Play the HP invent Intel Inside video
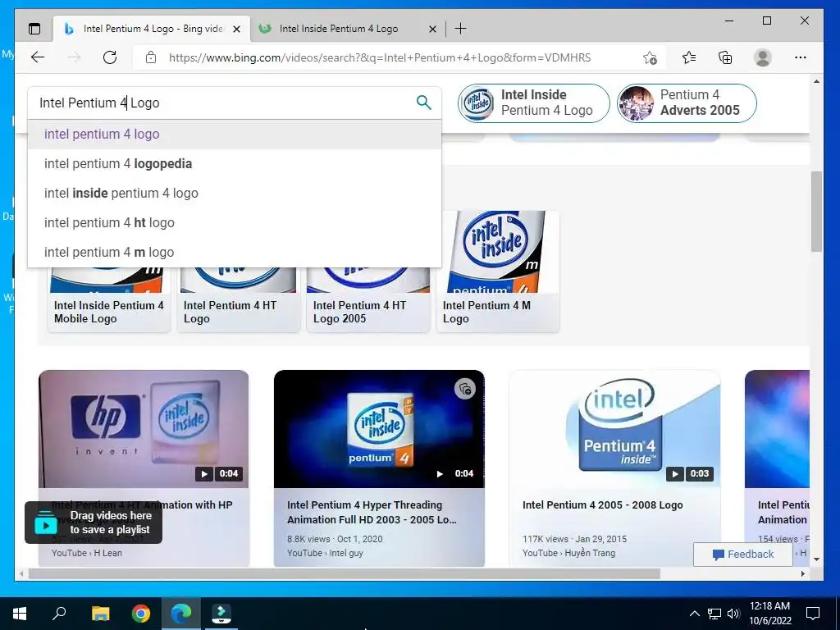The image size is (840, 630). click(x=144, y=428)
